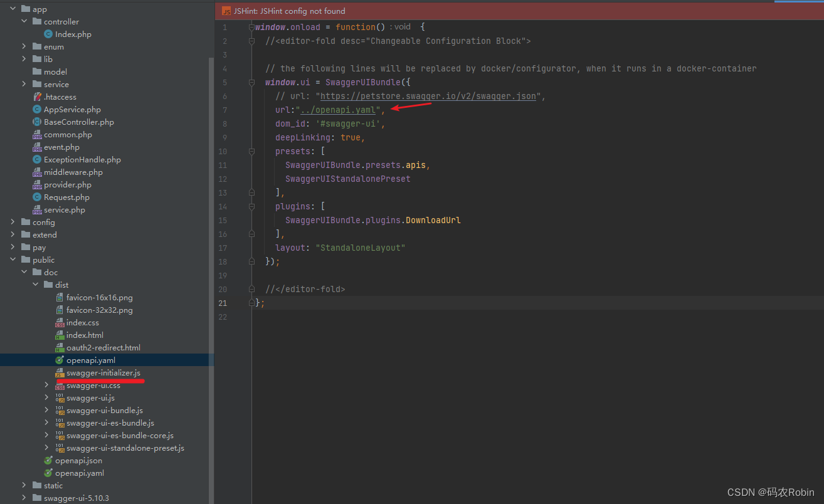Click the index.html file icon
The image size is (824, 504).
pyautogui.click(x=60, y=335)
